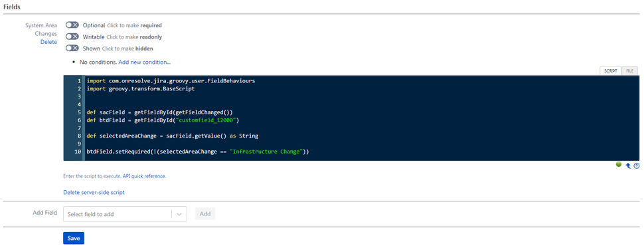Screen dimensions: 644x246
Task: Click Add new condition link
Action: click(x=145, y=62)
